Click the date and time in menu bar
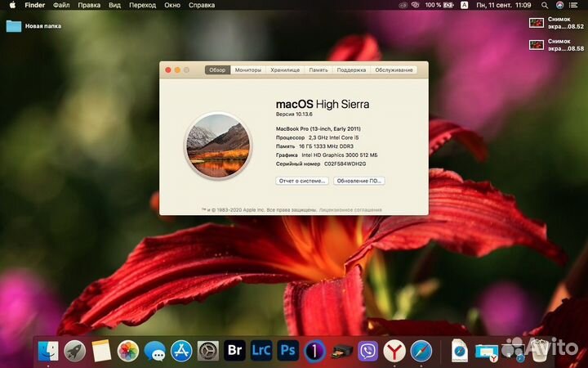Image resolution: width=588 pixels, height=368 pixels. click(x=504, y=5)
